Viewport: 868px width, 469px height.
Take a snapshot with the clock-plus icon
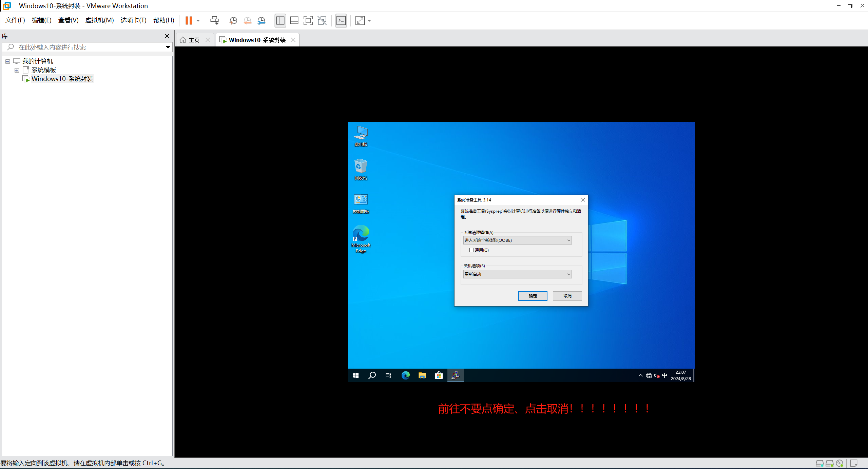233,21
